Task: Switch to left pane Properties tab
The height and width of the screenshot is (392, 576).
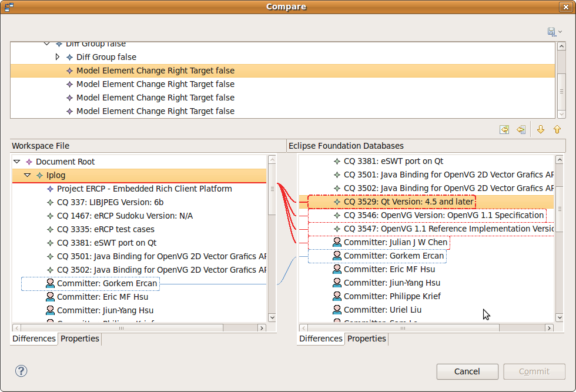Action: point(80,339)
